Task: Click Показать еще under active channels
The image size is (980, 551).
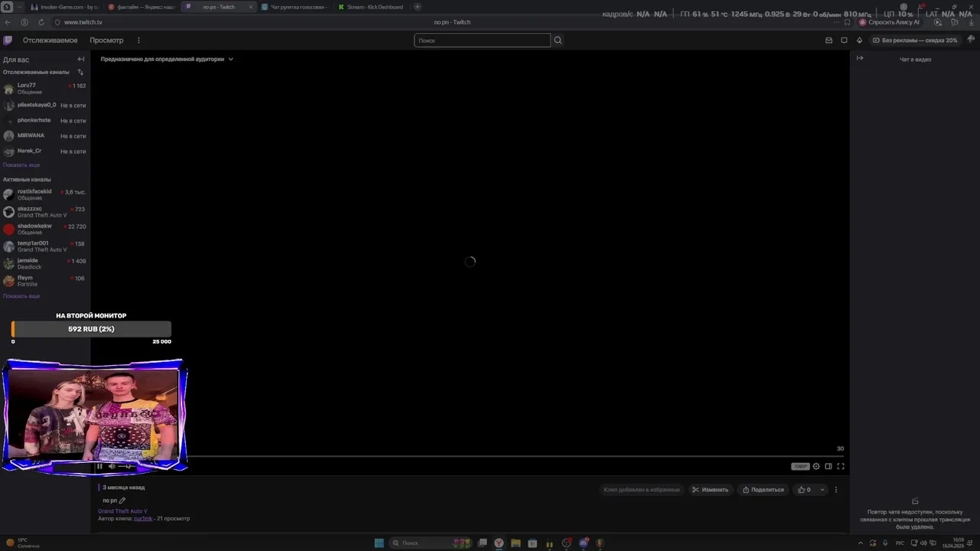Action: pos(21,296)
